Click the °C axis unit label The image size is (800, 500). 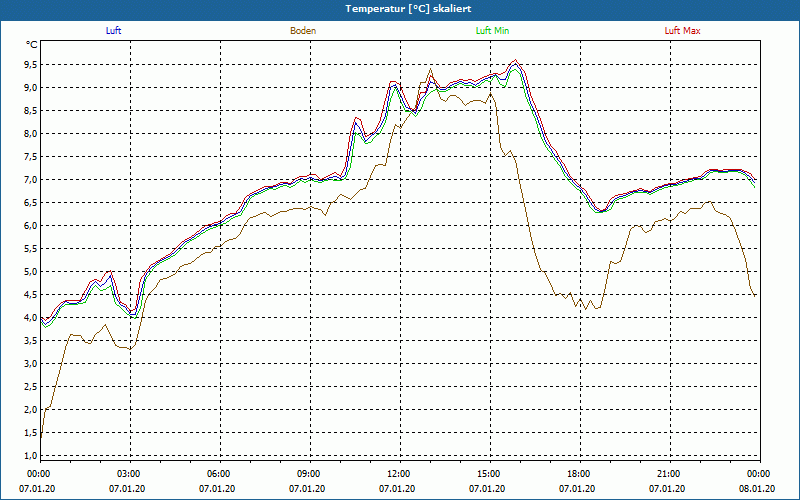coord(32,45)
